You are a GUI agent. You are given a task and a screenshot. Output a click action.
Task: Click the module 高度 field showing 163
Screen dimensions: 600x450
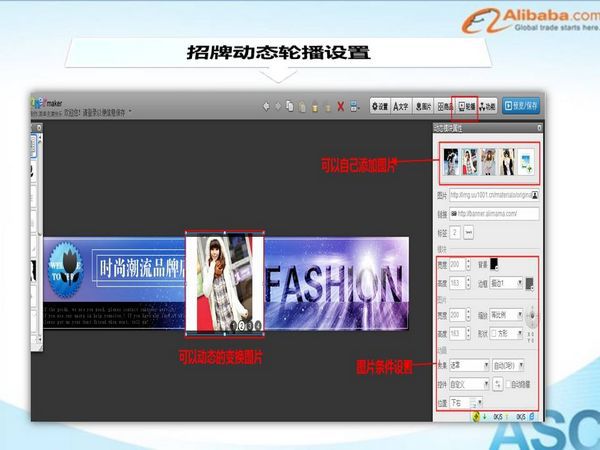click(x=457, y=283)
